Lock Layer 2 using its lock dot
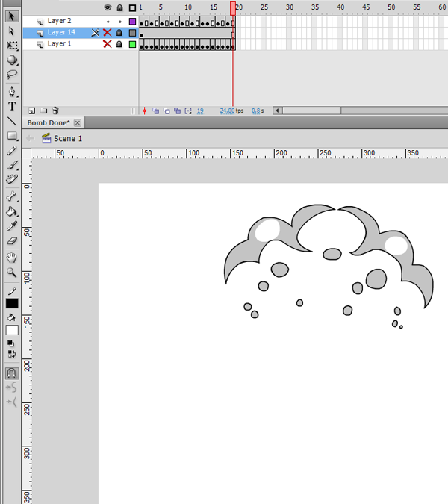 point(120,22)
